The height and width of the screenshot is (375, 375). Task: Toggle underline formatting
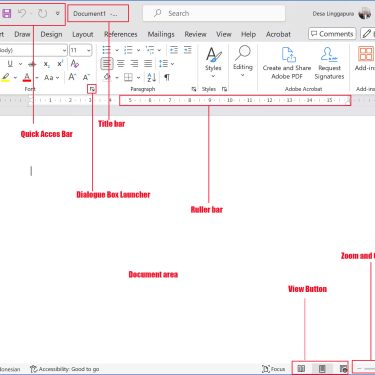(10, 64)
